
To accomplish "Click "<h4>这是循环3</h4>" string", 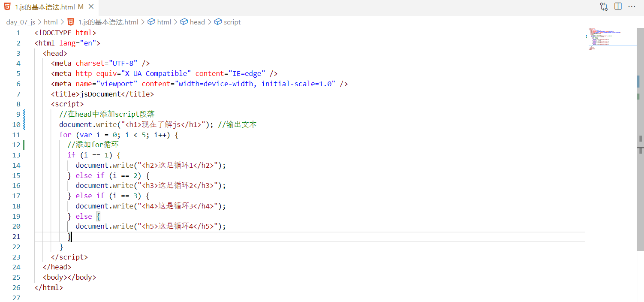I will point(177,206).
